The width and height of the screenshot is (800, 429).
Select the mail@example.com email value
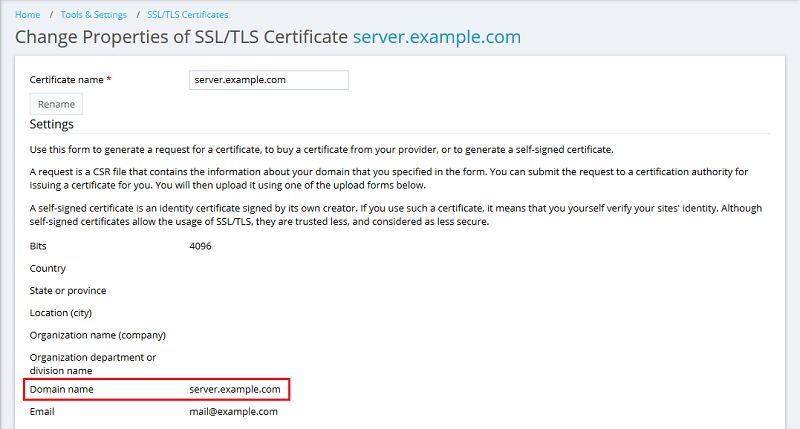point(233,411)
